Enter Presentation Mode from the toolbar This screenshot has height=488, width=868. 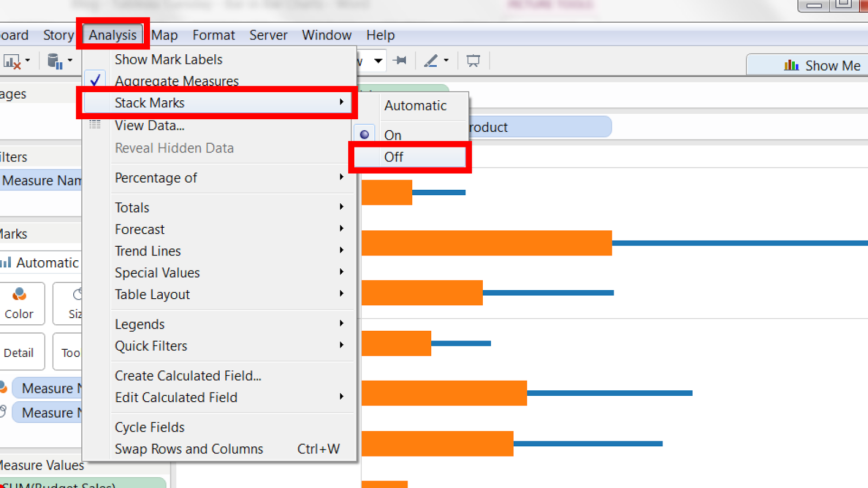[x=473, y=60]
